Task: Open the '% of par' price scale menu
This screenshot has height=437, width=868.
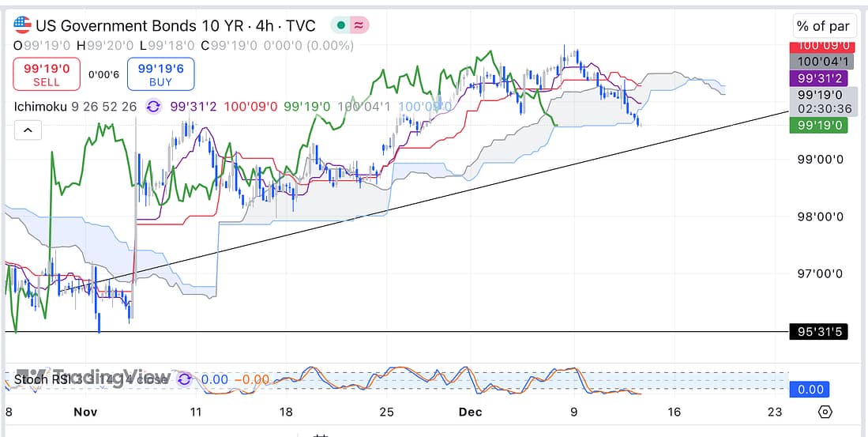Action: pyautogui.click(x=823, y=26)
